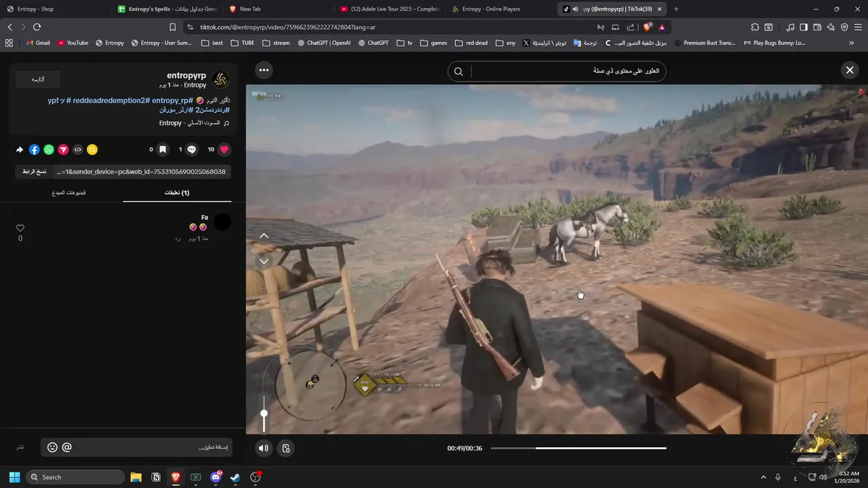Screen dimensions: 868x488
Task: Pause the video by clicking the player
Action: coord(556,259)
